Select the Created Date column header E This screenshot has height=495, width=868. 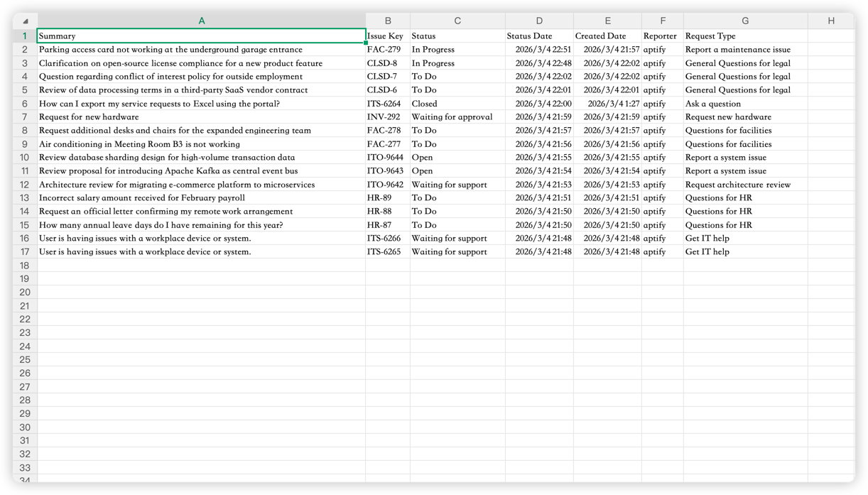pos(607,21)
